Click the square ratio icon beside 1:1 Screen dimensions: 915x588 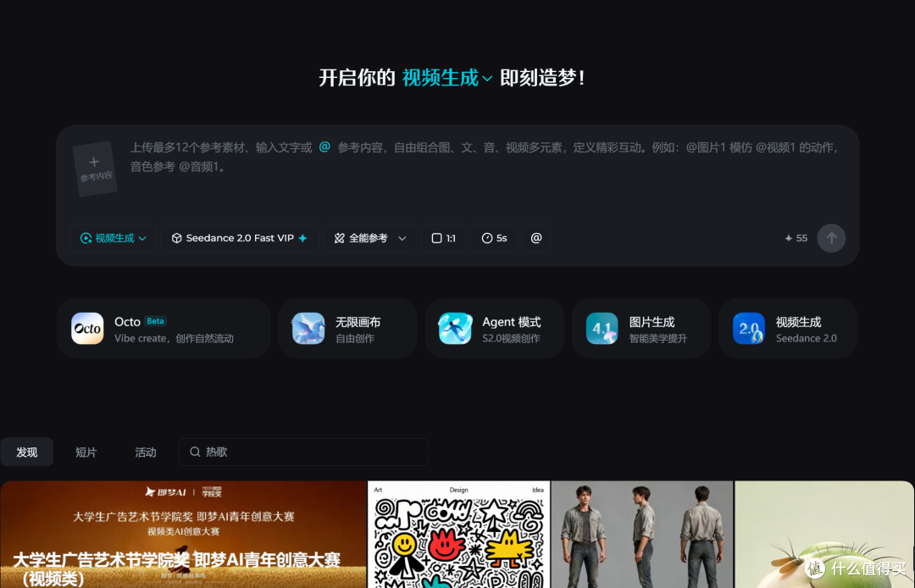click(x=436, y=238)
